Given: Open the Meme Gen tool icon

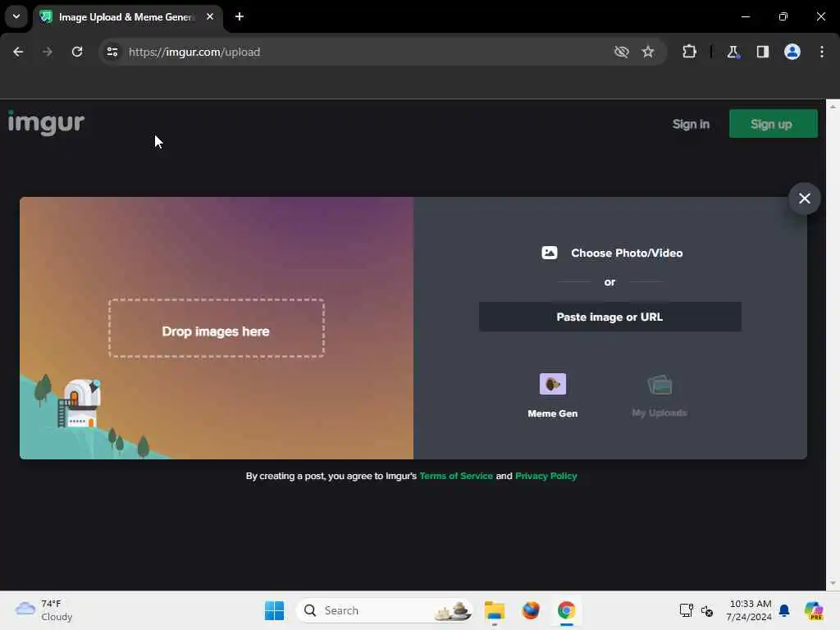Looking at the screenshot, I should (552, 384).
